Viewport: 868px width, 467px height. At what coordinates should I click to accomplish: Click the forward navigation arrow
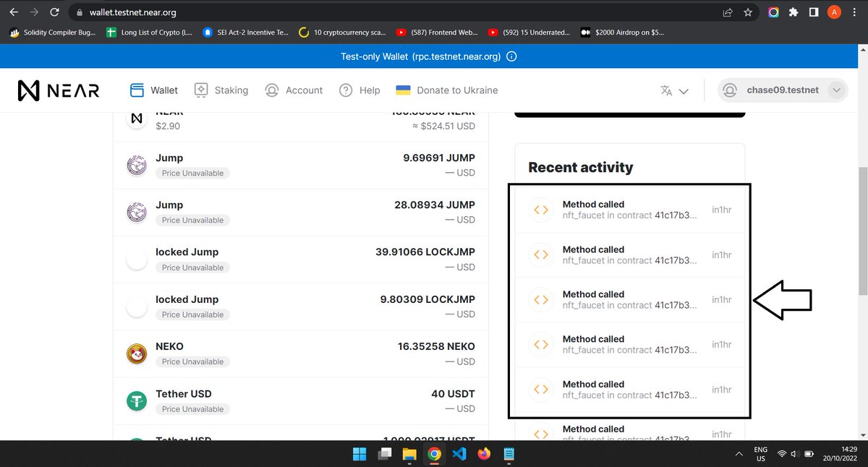pos(33,12)
